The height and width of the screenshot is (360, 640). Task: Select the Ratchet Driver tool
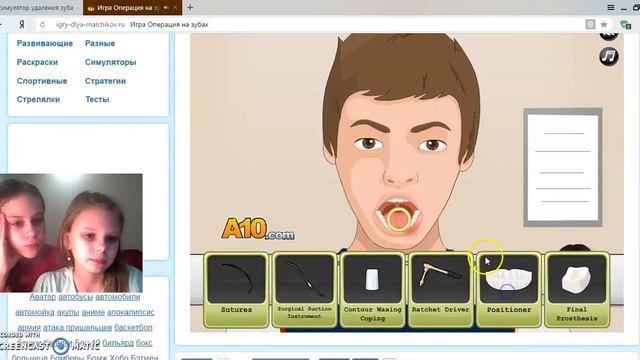point(441,290)
